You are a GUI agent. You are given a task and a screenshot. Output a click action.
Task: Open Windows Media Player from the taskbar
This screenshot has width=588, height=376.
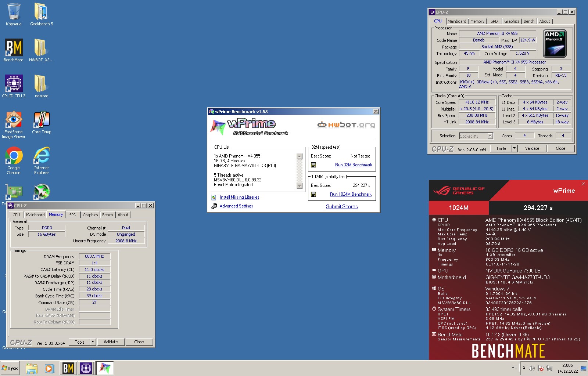(x=49, y=368)
